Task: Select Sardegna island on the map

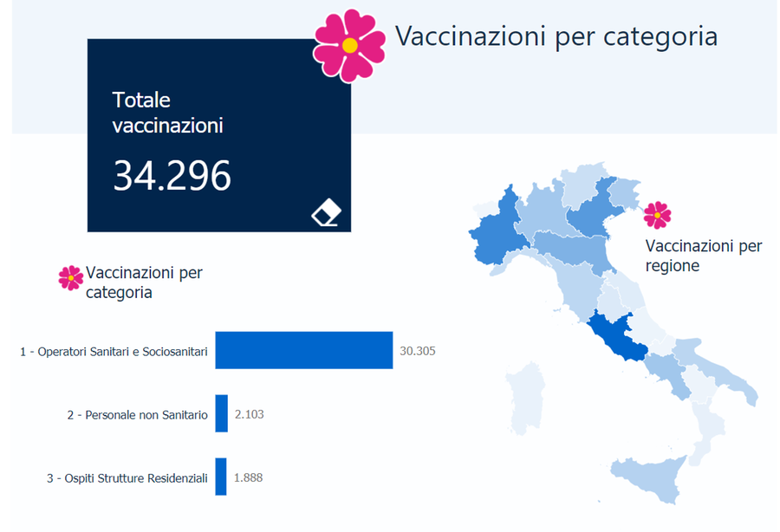Action: click(528, 399)
